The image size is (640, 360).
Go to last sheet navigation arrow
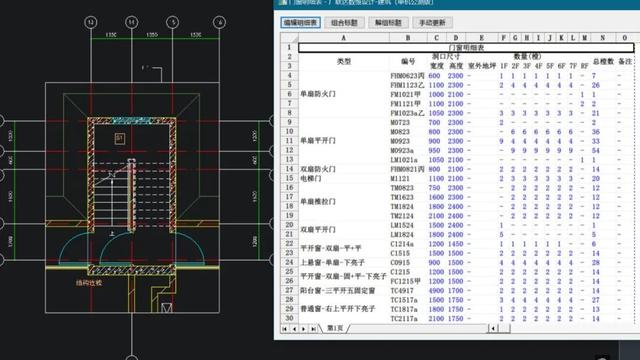click(313, 329)
